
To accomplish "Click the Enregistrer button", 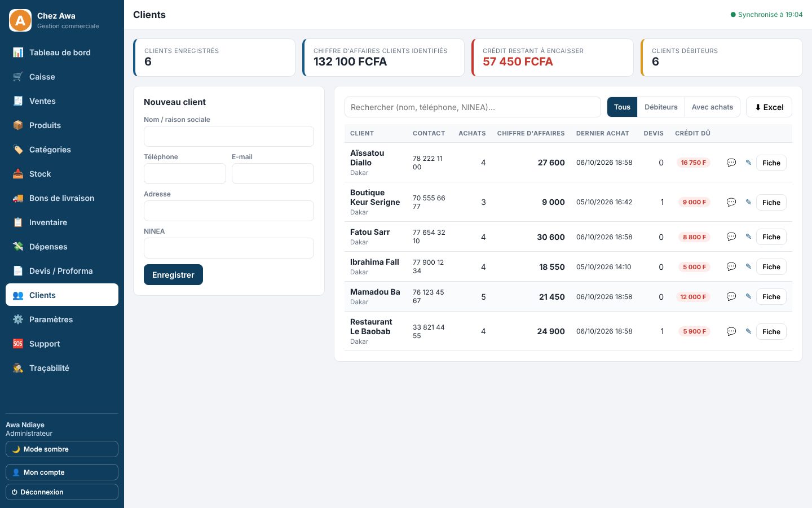I will (173, 275).
